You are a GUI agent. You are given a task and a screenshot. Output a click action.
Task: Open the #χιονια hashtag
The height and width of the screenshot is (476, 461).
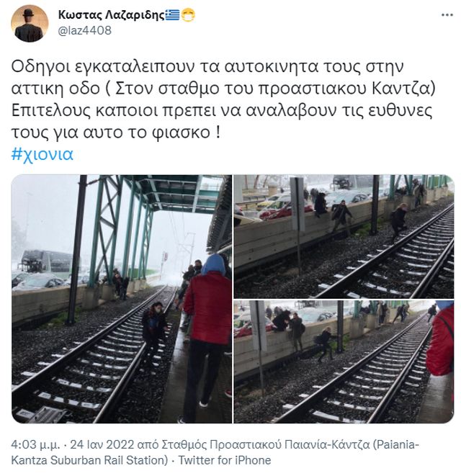(42, 154)
